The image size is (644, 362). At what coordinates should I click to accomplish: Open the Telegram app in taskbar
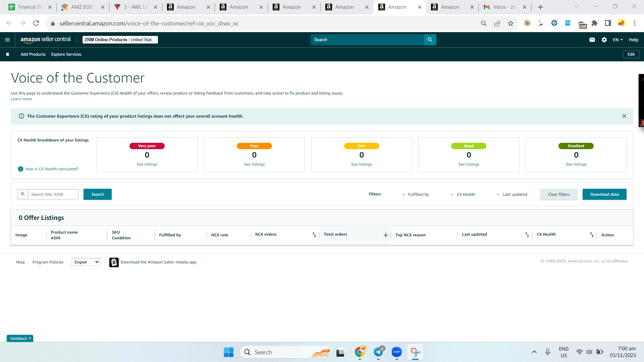[x=378, y=352]
